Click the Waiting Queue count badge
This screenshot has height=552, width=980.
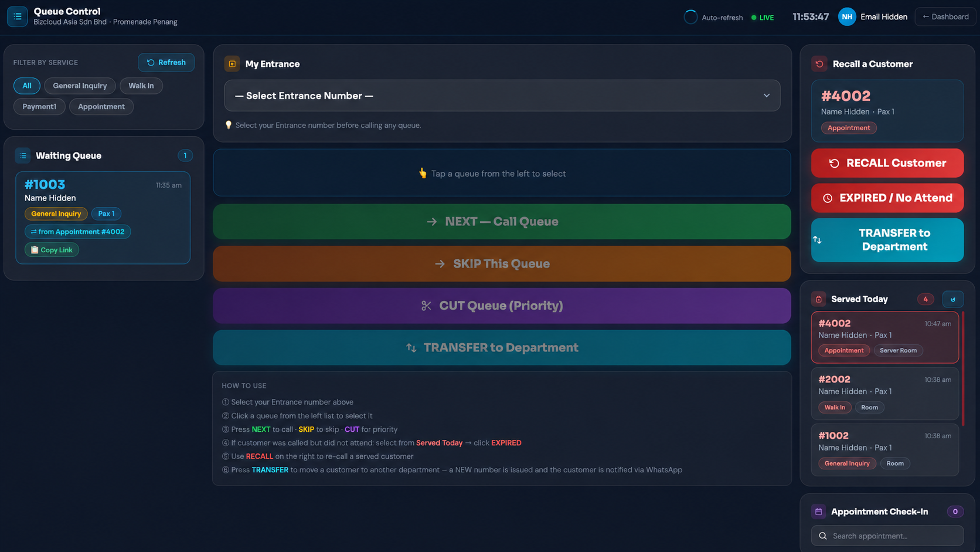(185, 155)
